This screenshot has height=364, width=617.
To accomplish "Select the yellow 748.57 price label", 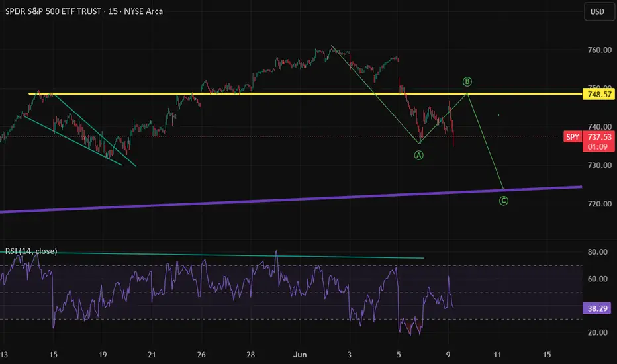I will click(599, 95).
